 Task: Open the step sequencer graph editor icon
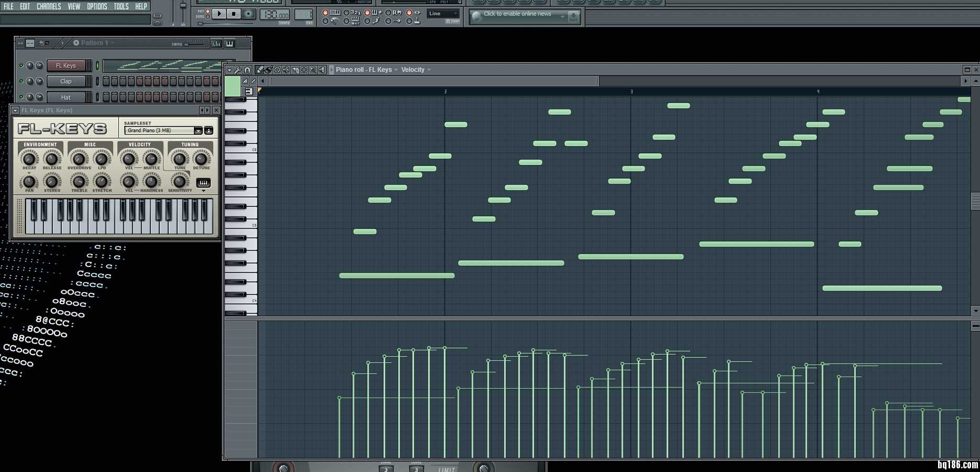click(x=216, y=44)
